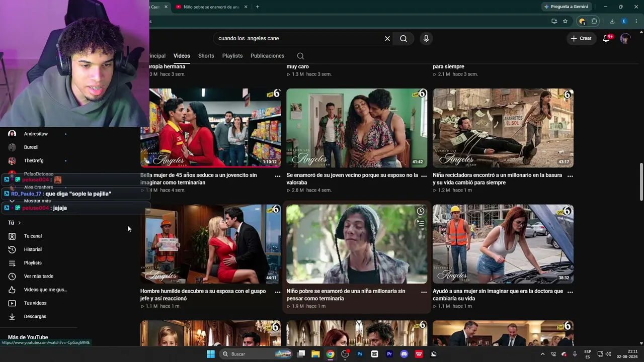Viewport: 644px width, 362px height.
Task: Open WPS Office from the taskbar
Action: tap(419, 354)
